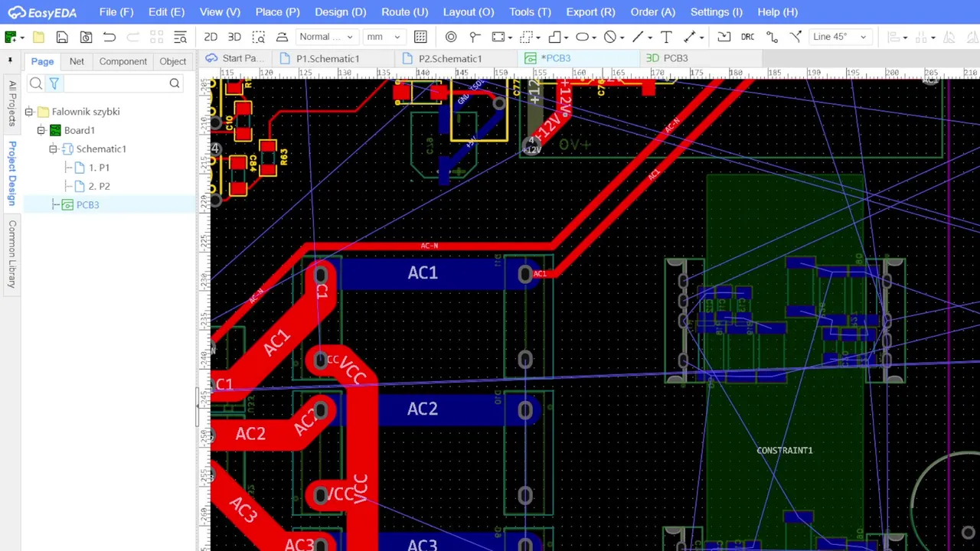Switch to 3D view from toolbar

coord(234,37)
